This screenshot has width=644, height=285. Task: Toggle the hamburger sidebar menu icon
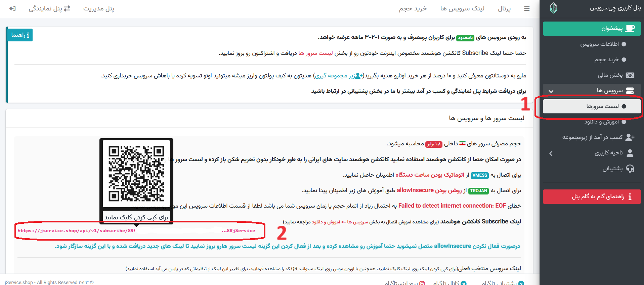pos(526,8)
